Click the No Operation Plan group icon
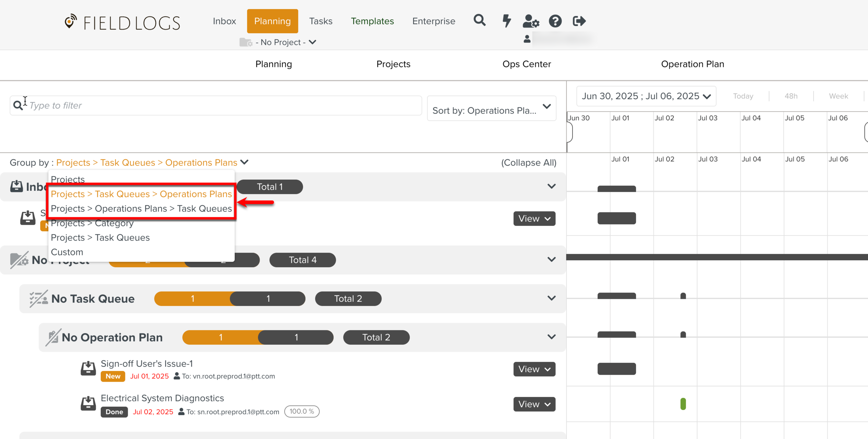 pos(53,337)
